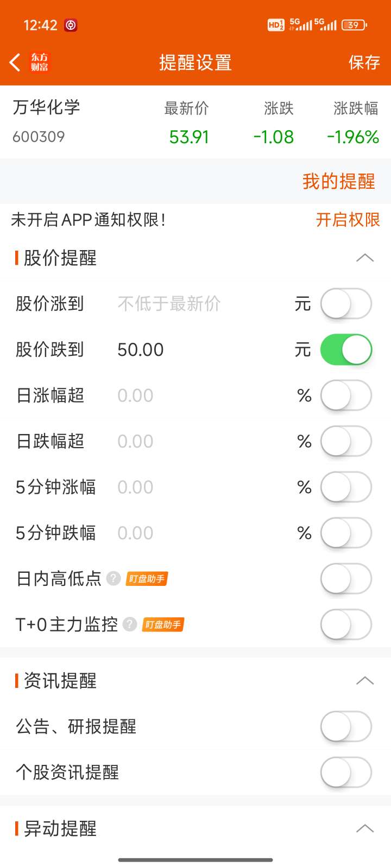This screenshot has height=868, width=391.
Task: Disable the 股价跌到 alert switch
Action: coord(346,349)
